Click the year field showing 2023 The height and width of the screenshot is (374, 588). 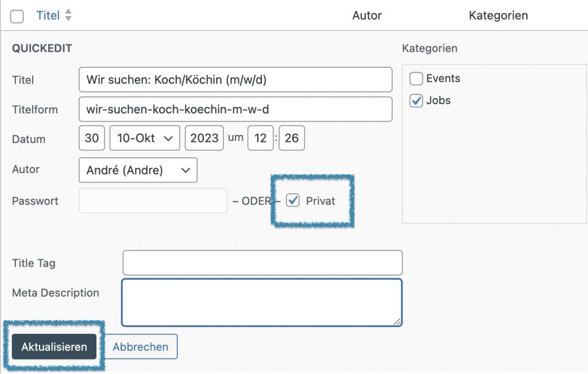point(204,138)
